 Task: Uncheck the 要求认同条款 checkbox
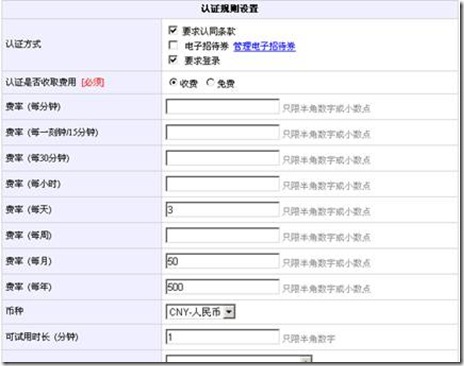tap(173, 30)
